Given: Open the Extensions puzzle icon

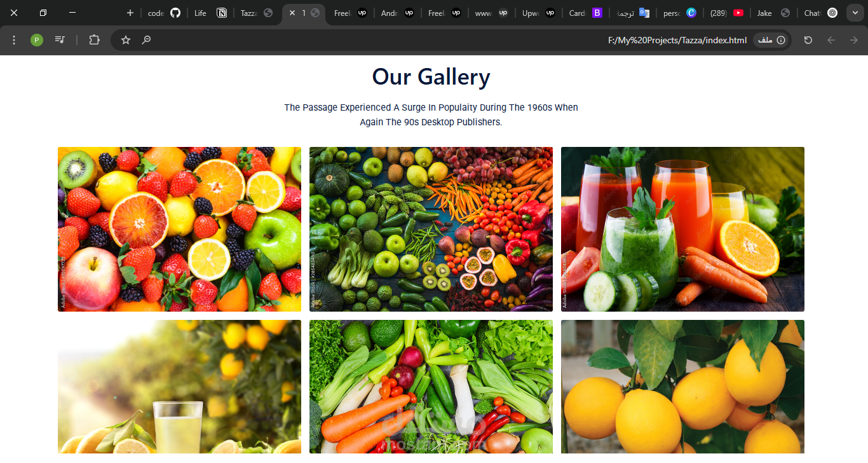Looking at the screenshot, I should pyautogui.click(x=94, y=40).
